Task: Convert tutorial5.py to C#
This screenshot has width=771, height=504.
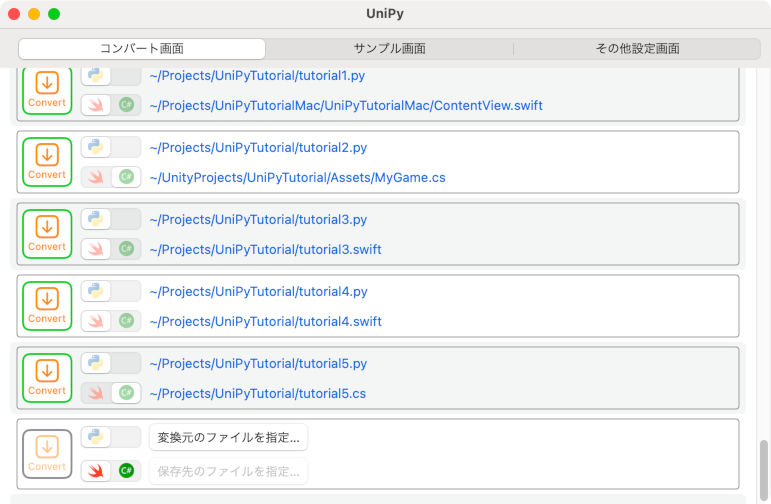Action: 47,377
